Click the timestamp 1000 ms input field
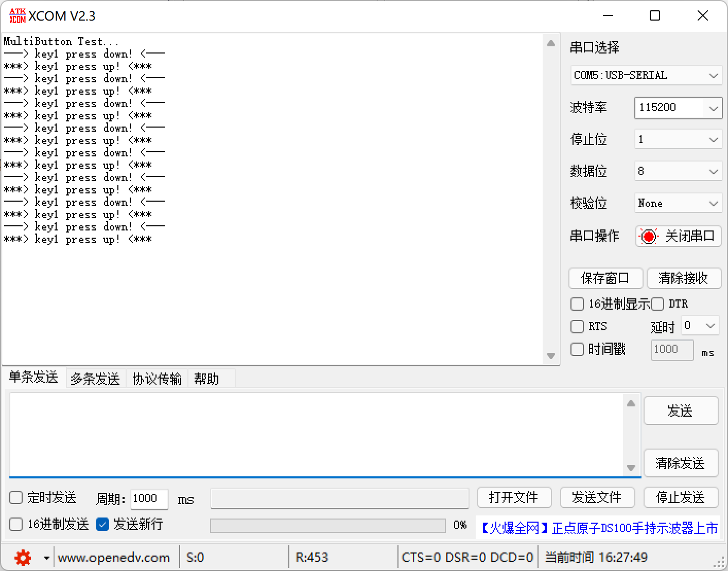This screenshot has width=728, height=571. pos(672,350)
